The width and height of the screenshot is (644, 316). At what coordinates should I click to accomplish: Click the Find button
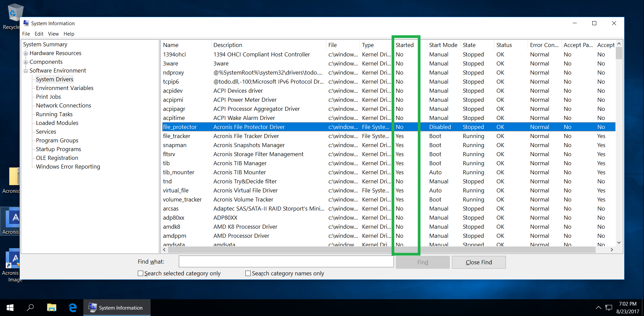[422, 262]
